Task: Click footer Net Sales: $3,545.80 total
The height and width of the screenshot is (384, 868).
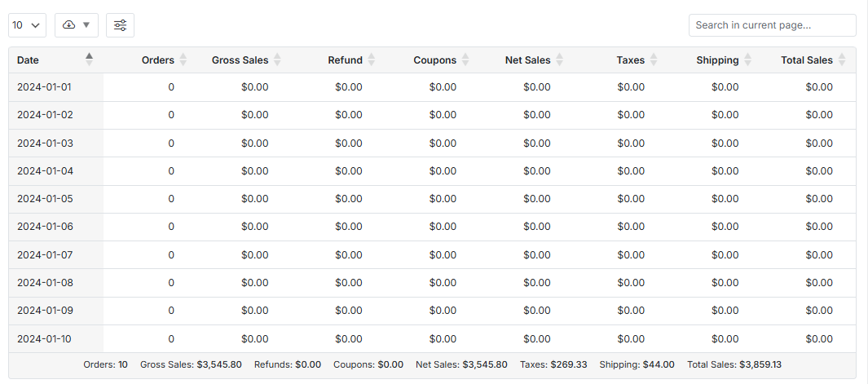Action: 461,364
